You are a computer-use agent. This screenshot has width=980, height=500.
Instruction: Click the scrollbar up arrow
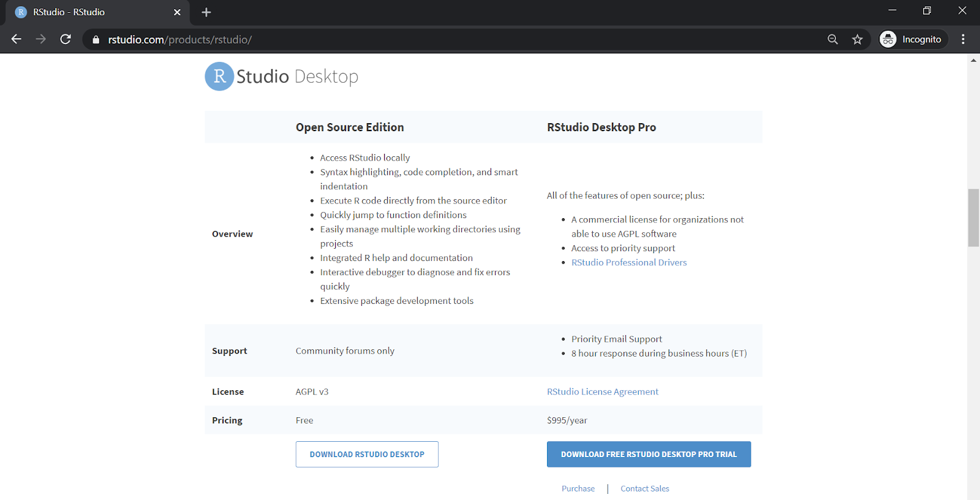pos(973,59)
